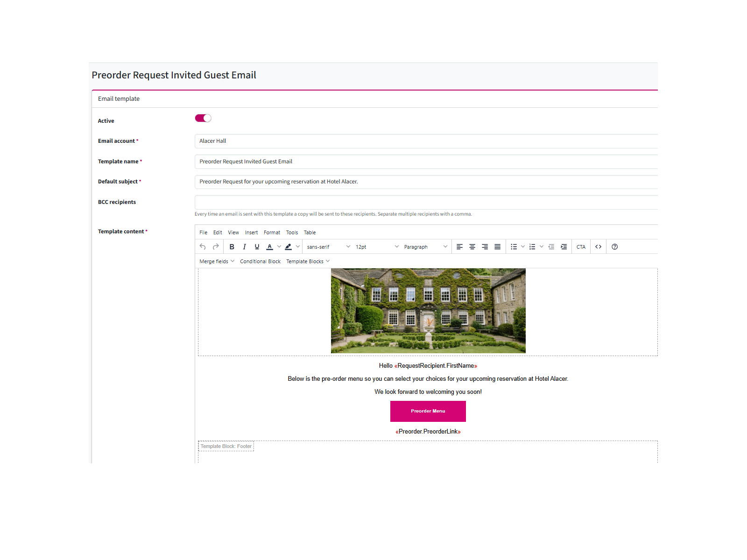Open the Format menu

click(x=272, y=232)
